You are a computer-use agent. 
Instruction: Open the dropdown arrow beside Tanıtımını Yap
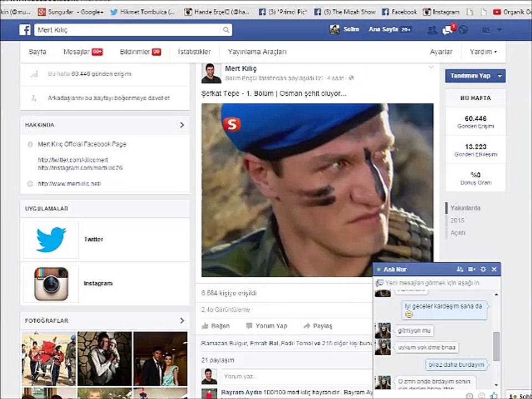pyautogui.click(x=500, y=76)
